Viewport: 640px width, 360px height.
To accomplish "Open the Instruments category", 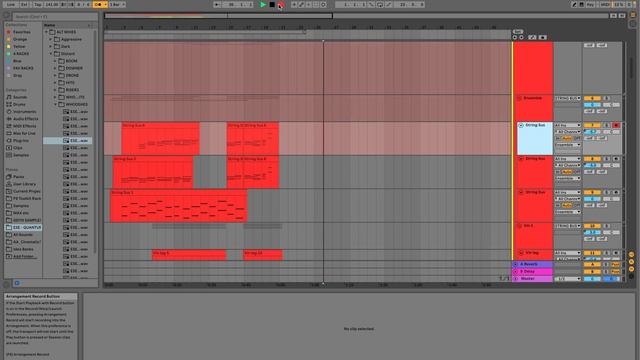I will coord(24,111).
